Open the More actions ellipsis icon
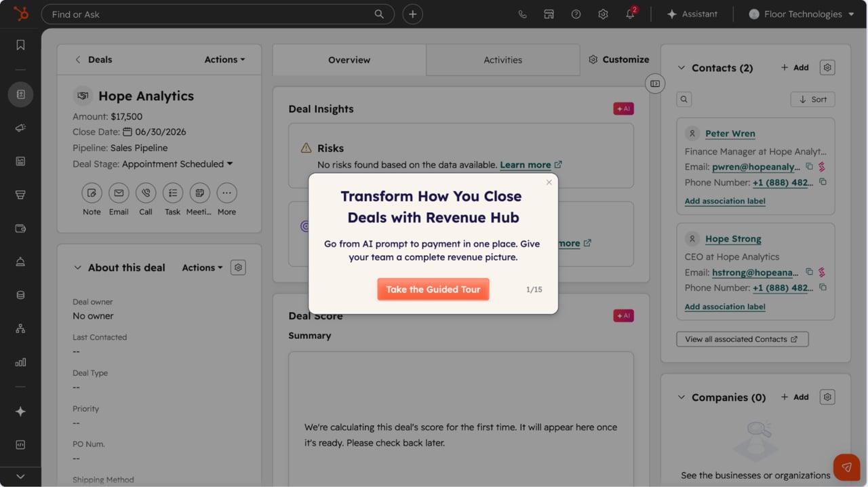 [x=226, y=193]
